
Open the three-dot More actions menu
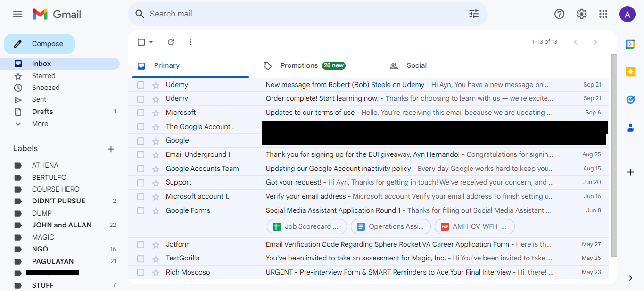(x=190, y=42)
